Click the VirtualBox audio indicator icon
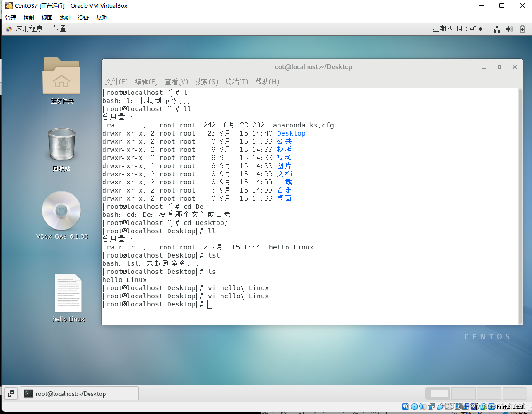The image size is (532, 414). [x=423, y=406]
